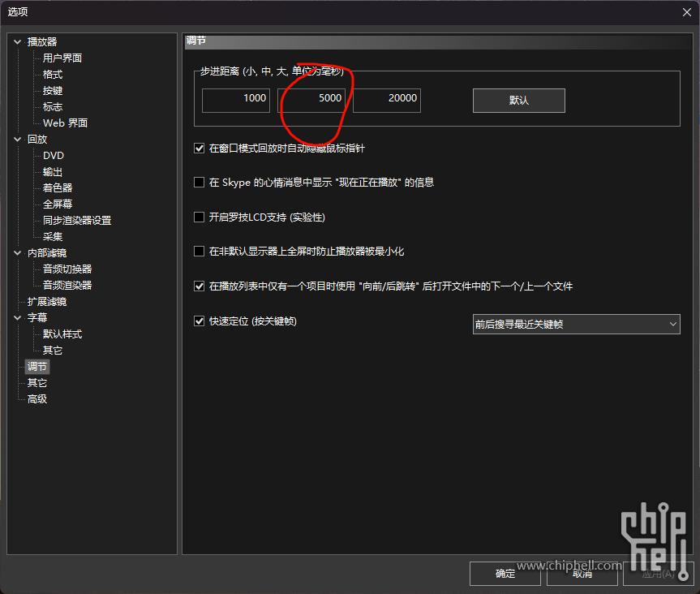Select 输出 in the tree
The height and width of the screenshot is (594, 700).
pos(53,172)
